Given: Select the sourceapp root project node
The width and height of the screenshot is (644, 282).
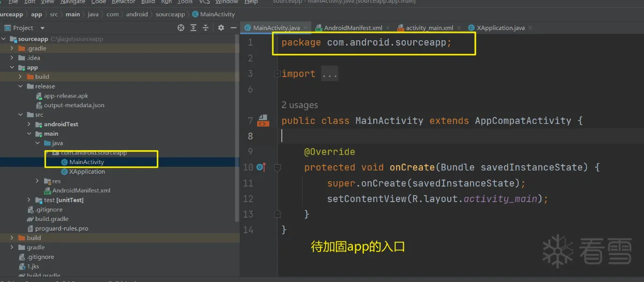Looking at the screenshot, I should [33, 39].
